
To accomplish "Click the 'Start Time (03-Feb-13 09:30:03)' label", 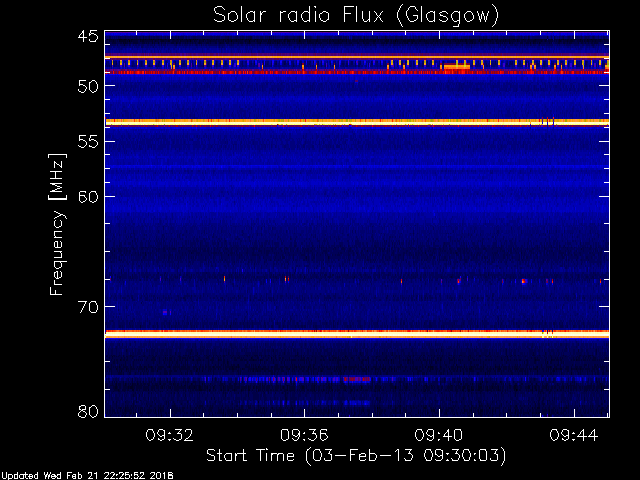I will coord(356,456).
